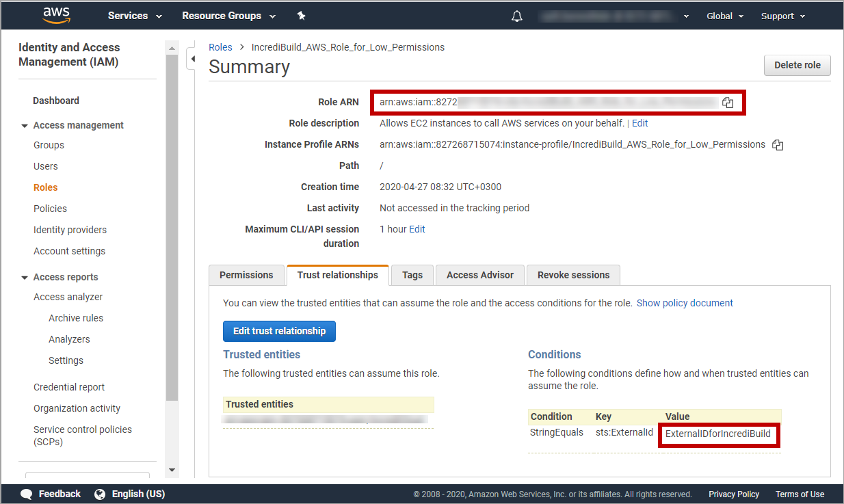Open Organization activity in the sidebar
Image resolution: width=844 pixels, height=504 pixels.
[77, 408]
